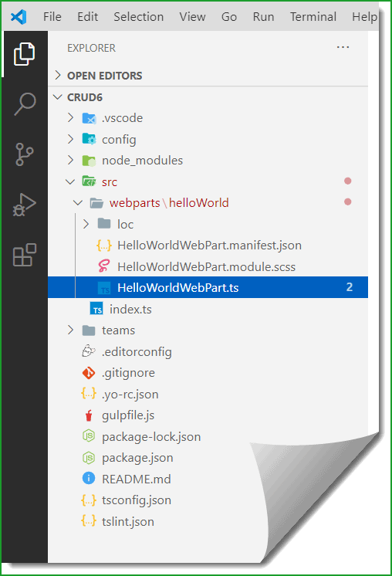Expand the config folder chevron
This screenshot has width=392, height=576.
70,139
